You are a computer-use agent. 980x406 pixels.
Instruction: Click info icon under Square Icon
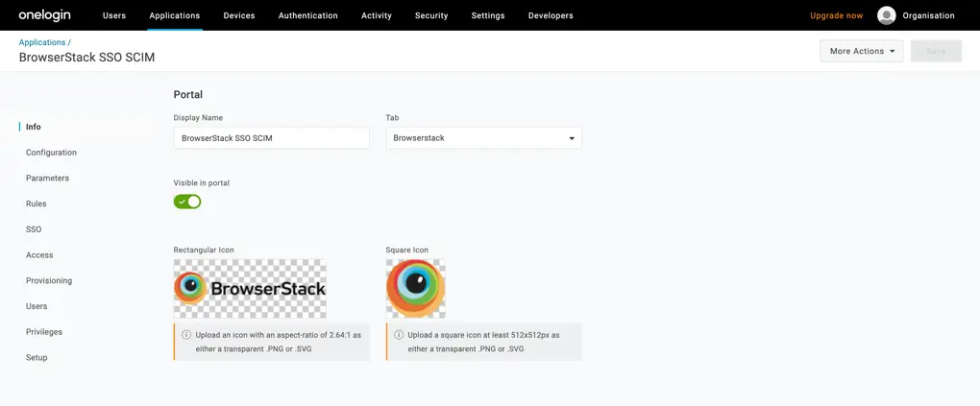[399, 335]
